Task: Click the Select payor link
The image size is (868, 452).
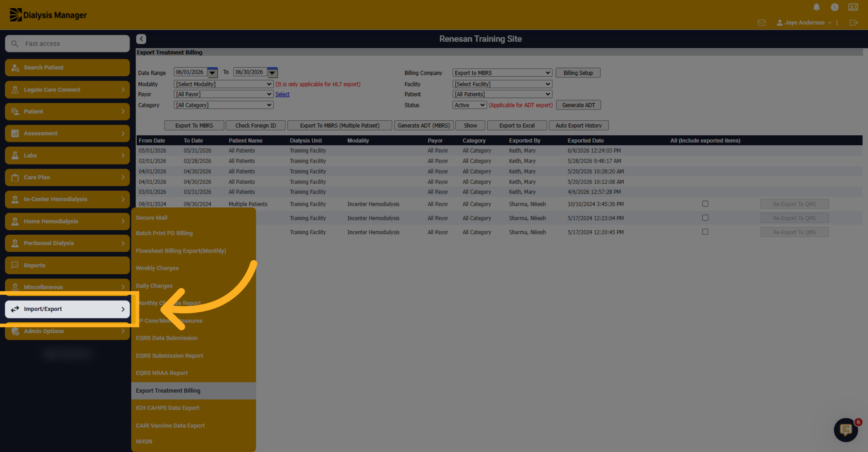Action: coord(282,94)
